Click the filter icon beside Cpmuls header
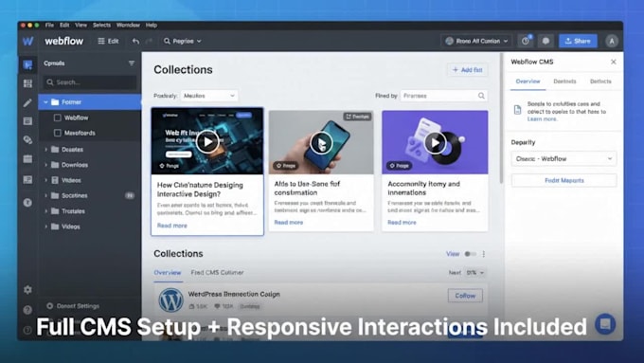 [x=132, y=63]
